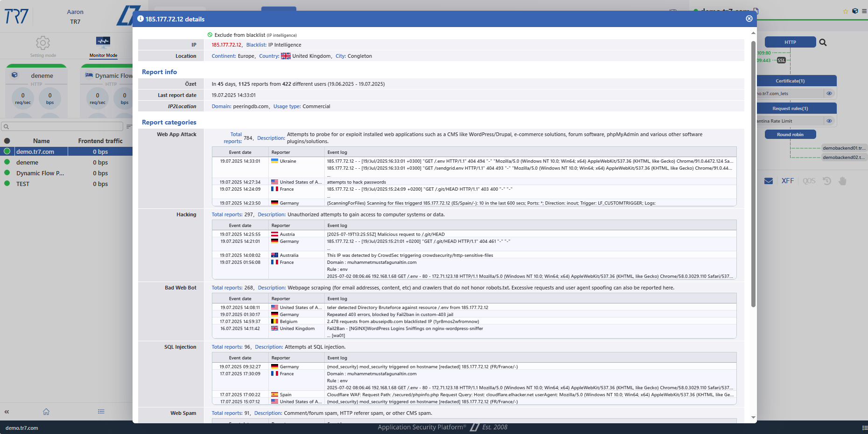Click the envelope mail icon

click(x=768, y=181)
